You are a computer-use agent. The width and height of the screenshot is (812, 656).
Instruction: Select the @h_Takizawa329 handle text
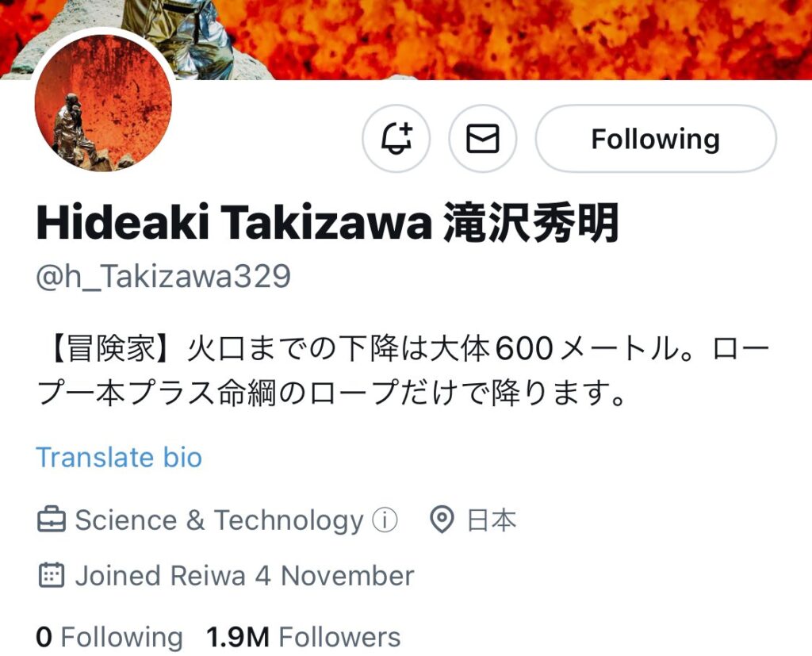click(x=163, y=276)
